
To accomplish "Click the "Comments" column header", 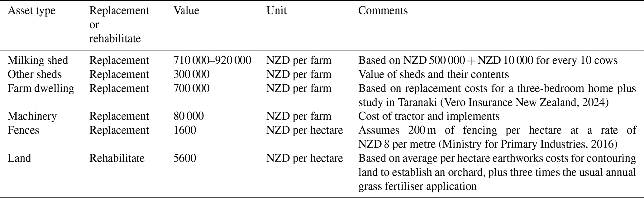I will pos(383,11).
